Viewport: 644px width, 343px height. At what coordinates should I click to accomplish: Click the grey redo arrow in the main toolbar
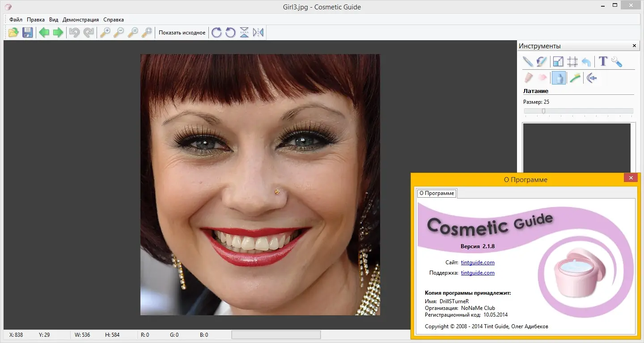tap(89, 32)
